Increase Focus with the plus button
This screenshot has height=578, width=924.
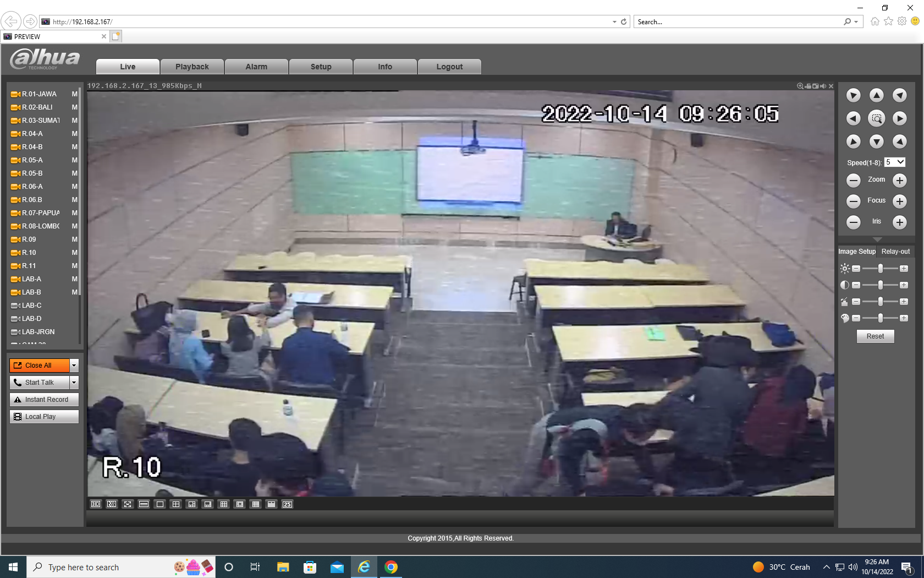point(899,201)
